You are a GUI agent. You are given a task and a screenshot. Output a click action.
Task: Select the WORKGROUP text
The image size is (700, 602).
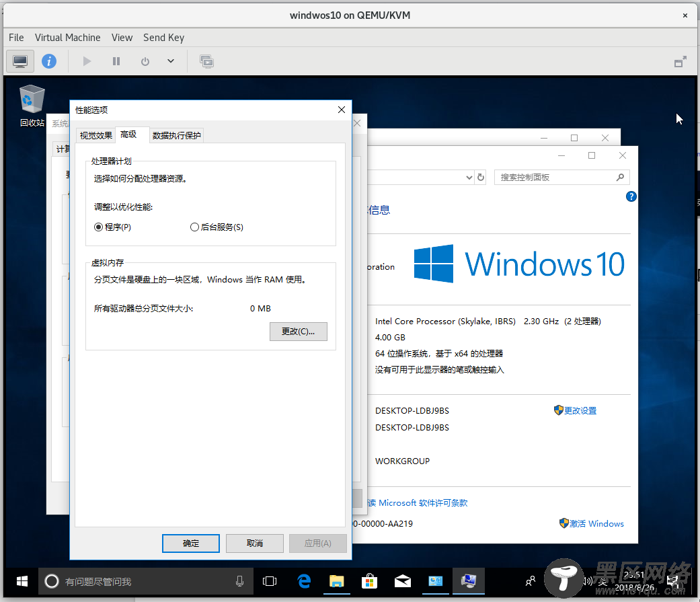(402, 461)
